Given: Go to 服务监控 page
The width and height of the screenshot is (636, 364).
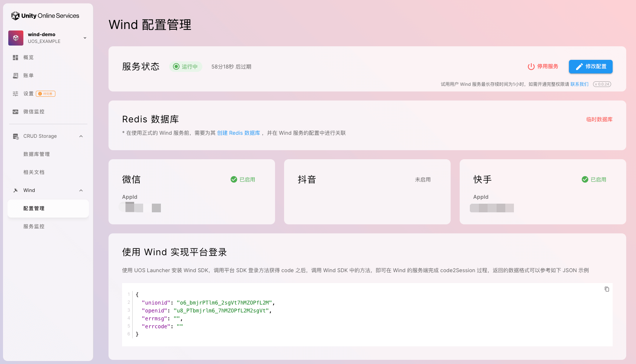Looking at the screenshot, I should tap(34, 227).
